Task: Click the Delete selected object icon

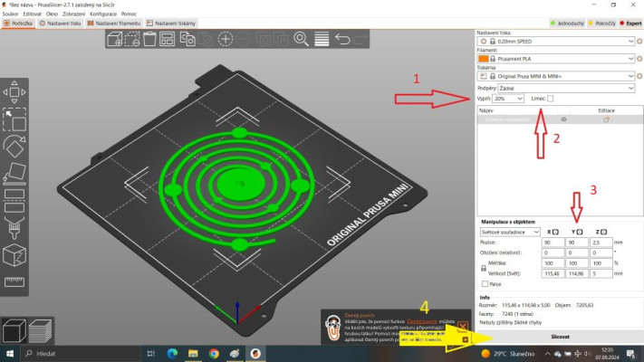Action: [x=132, y=40]
